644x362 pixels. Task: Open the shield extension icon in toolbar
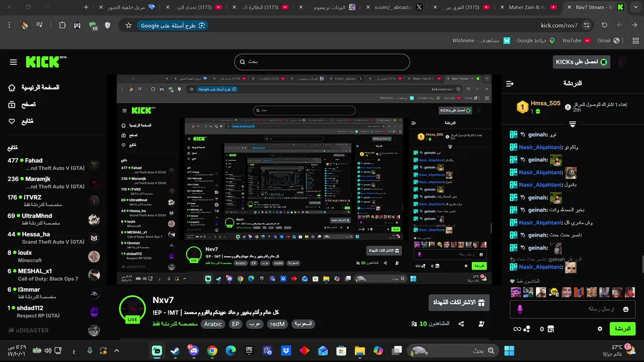click(x=108, y=25)
